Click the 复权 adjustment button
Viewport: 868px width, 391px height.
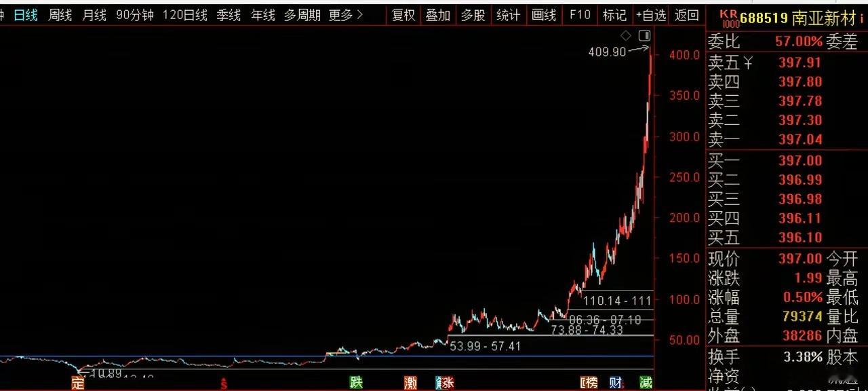[403, 15]
